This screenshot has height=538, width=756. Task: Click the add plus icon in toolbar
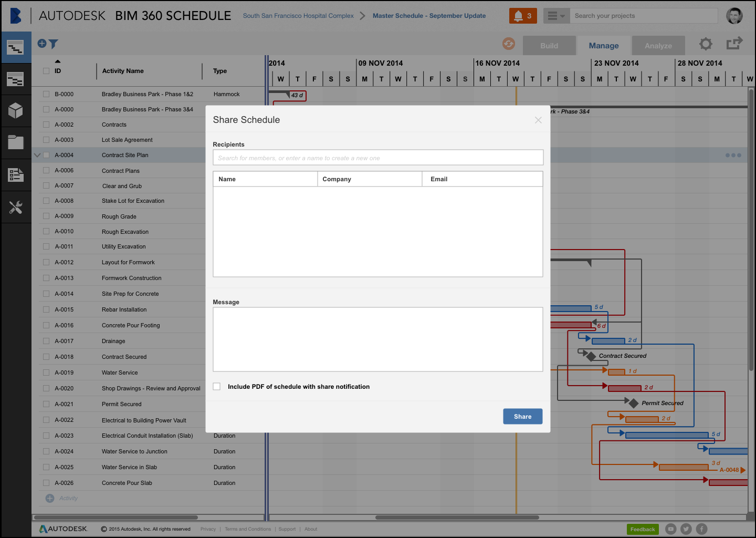click(42, 44)
